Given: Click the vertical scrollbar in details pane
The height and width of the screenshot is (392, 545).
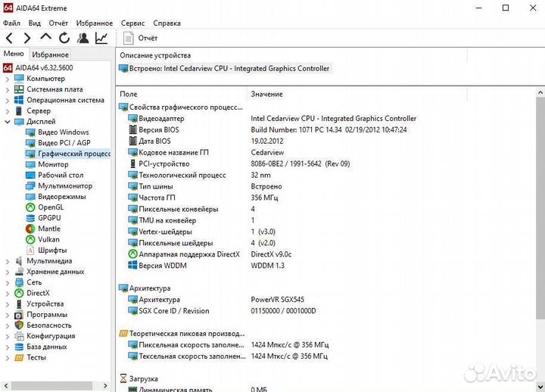Looking at the screenshot, I should pyautogui.click(x=540, y=227).
